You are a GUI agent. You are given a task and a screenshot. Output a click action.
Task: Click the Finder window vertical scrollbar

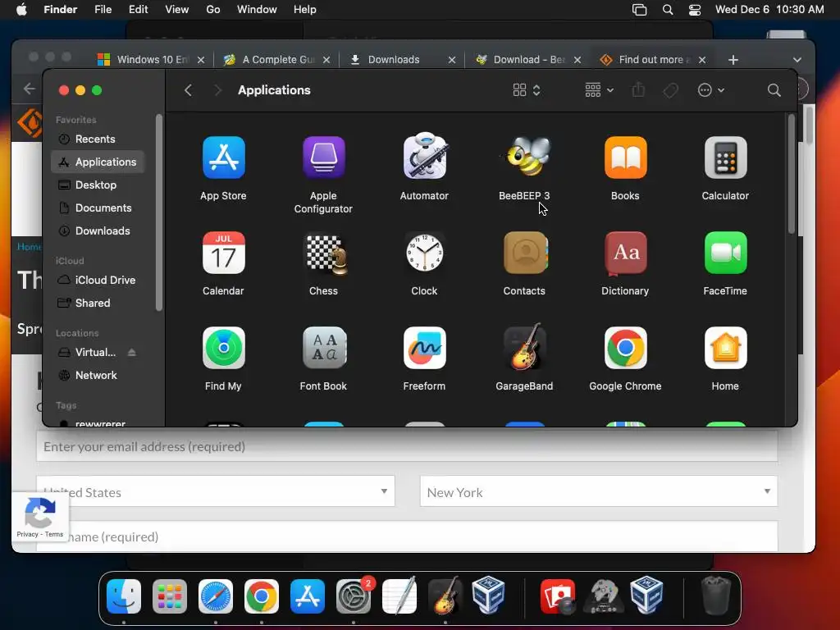792,174
